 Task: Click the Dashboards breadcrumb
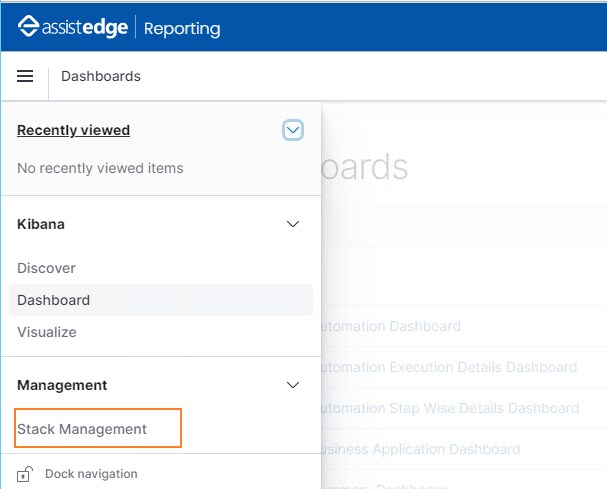pyautogui.click(x=101, y=76)
